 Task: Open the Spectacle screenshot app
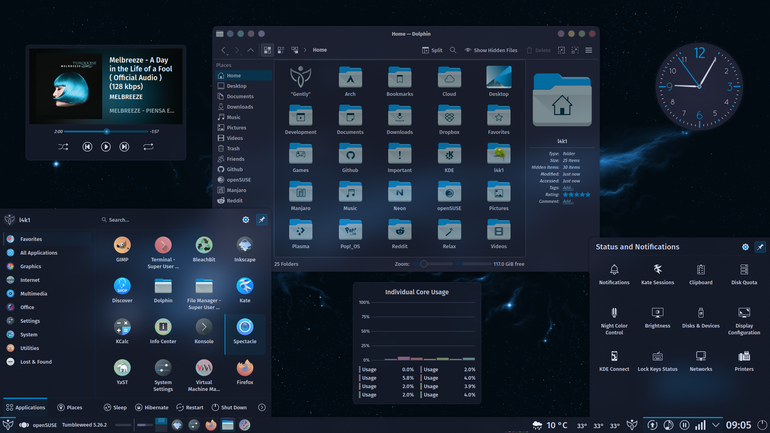pos(245,331)
